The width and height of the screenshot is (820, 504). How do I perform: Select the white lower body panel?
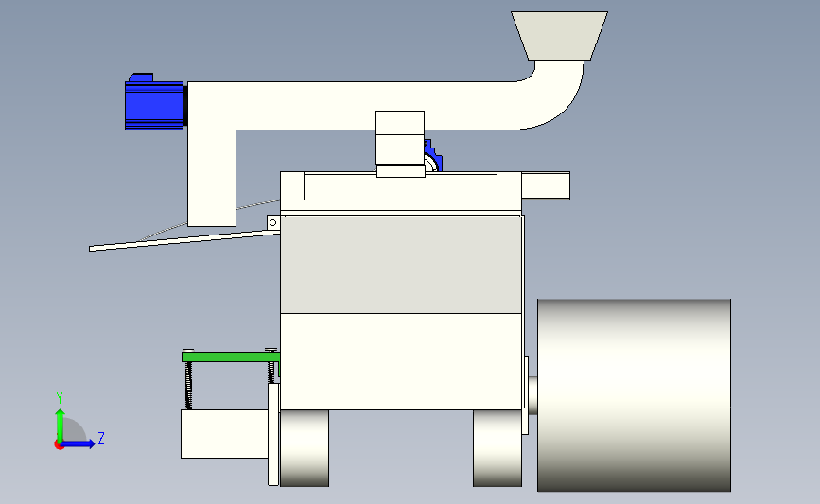click(x=401, y=361)
